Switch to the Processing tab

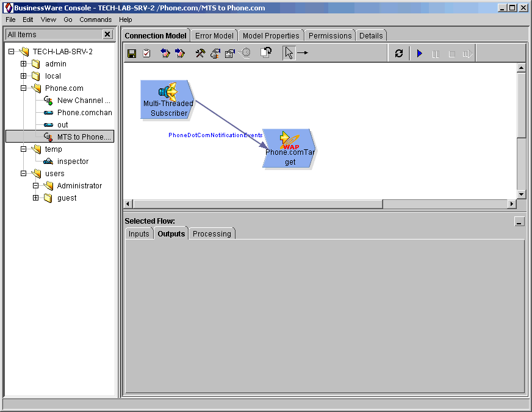pyautogui.click(x=212, y=234)
